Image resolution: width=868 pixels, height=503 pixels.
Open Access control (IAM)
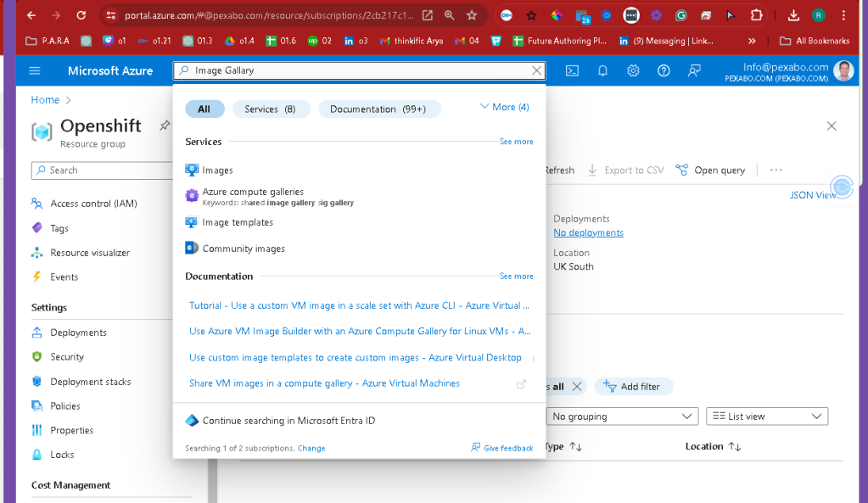tap(93, 204)
